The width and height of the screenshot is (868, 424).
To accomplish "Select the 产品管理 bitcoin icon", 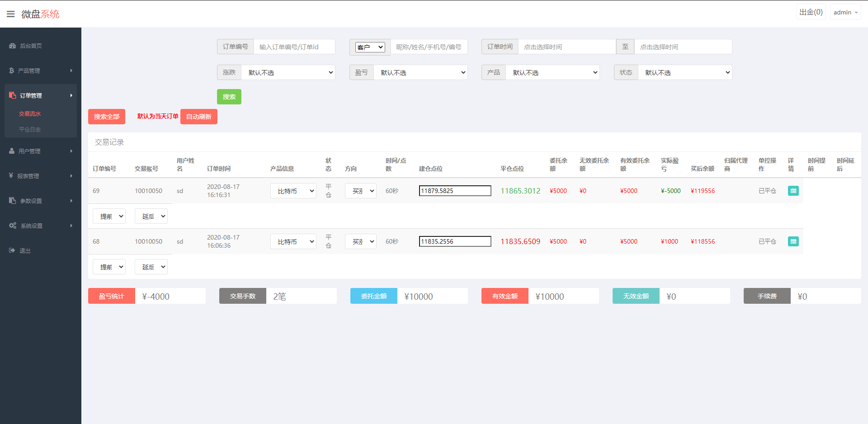I will click(x=12, y=71).
